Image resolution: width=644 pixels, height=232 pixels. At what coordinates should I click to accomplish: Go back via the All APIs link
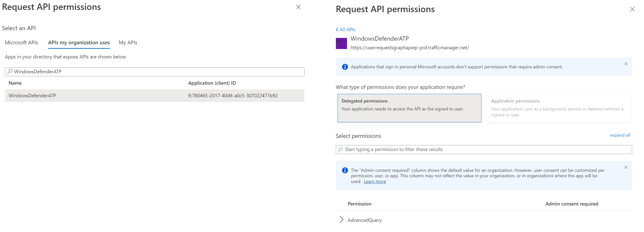(x=346, y=29)
